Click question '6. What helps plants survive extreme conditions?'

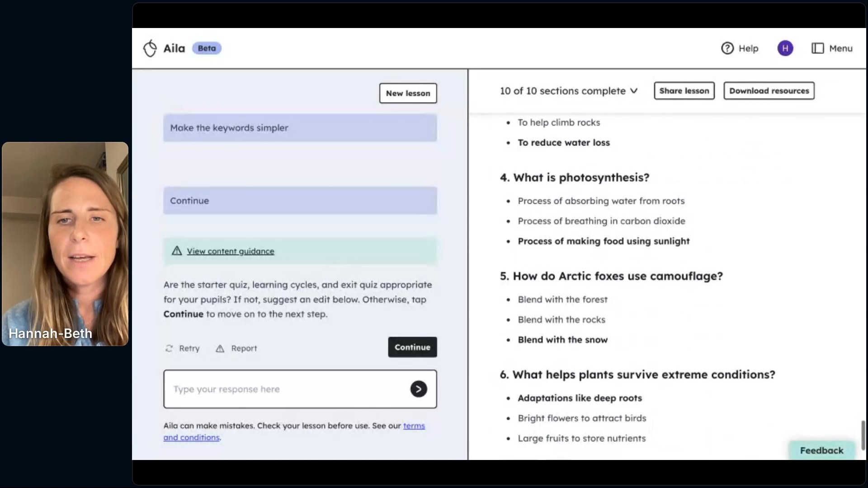(x=637, y=375)
